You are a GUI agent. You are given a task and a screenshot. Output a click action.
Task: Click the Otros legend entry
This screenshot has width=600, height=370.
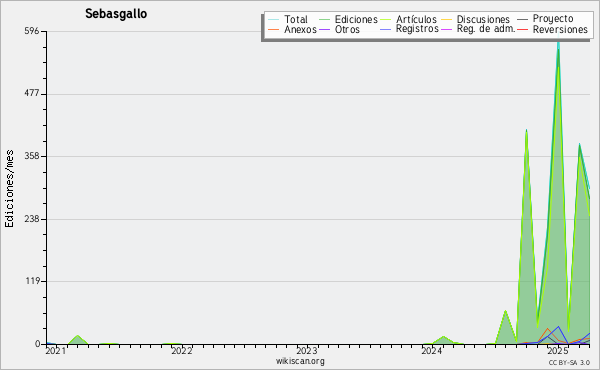click(347, 29)
